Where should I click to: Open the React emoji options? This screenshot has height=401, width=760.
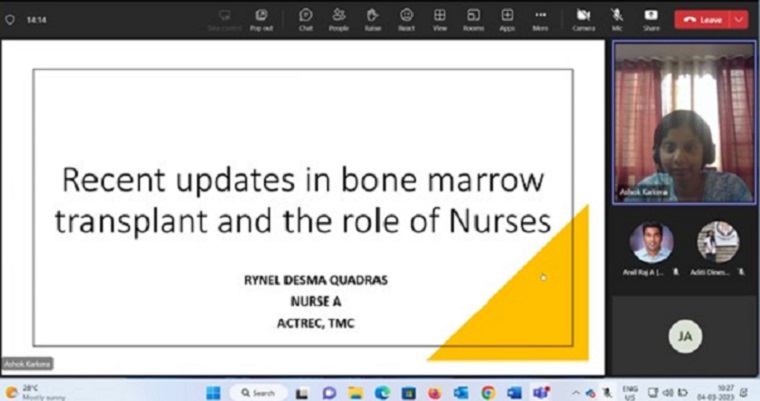click(406, 18)
